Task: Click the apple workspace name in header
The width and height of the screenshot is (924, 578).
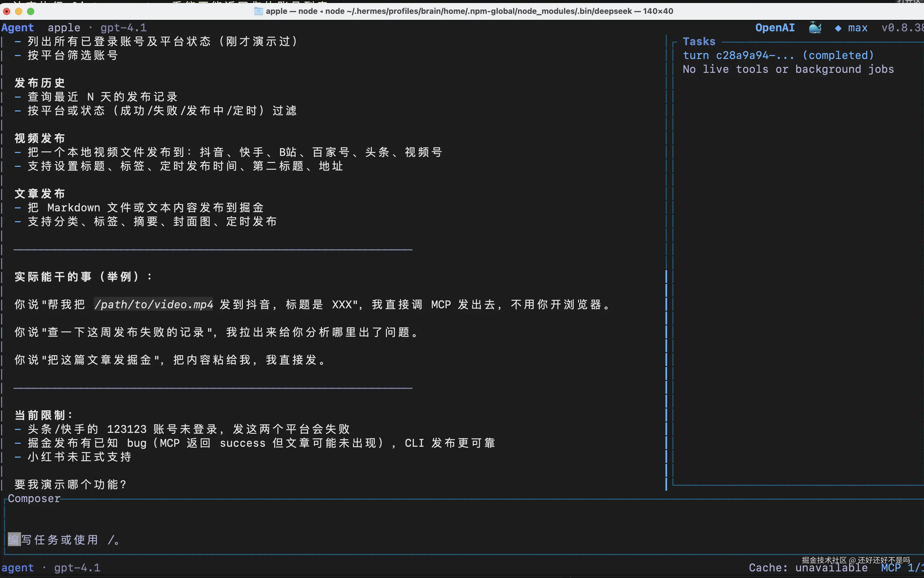Action: click(64, 28)
